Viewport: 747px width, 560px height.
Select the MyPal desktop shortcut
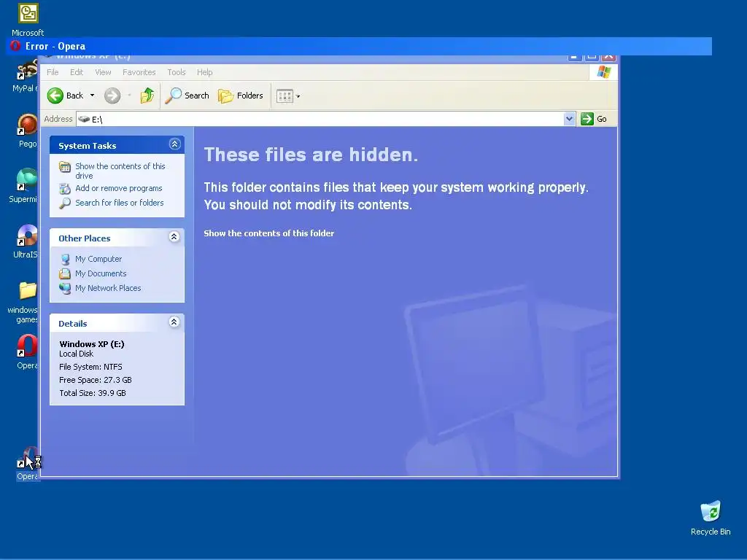coord(26,76)
